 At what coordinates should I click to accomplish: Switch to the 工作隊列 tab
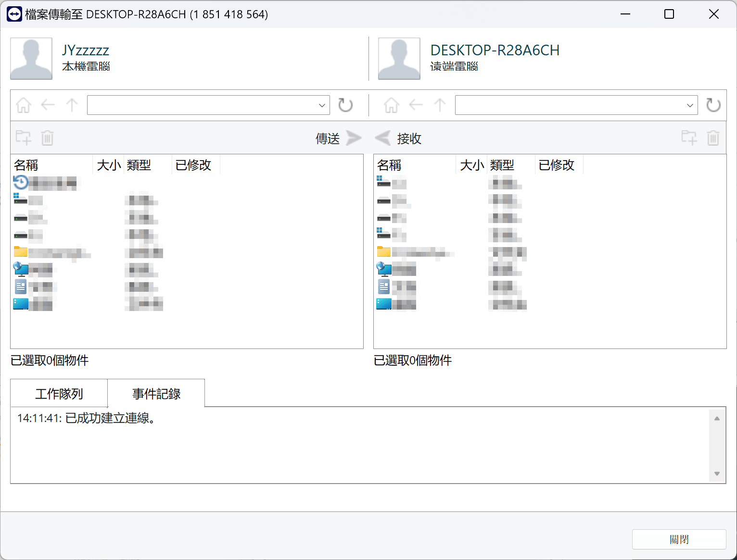[59, 394]
